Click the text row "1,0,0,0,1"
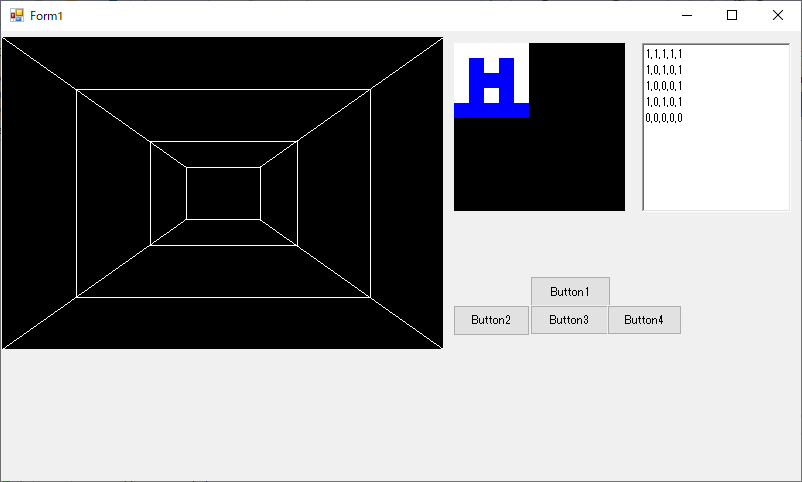Screen dimensions: 802x482 tap(663, 86)
